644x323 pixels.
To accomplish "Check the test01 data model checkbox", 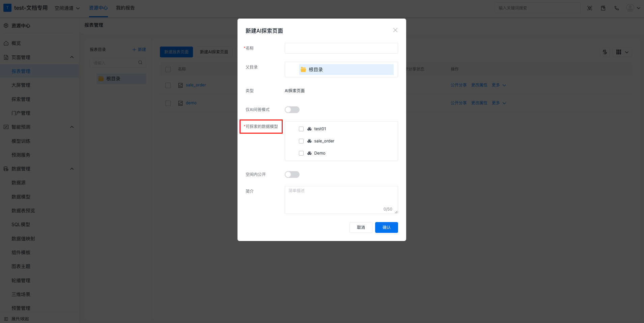I will click(301, 129).
